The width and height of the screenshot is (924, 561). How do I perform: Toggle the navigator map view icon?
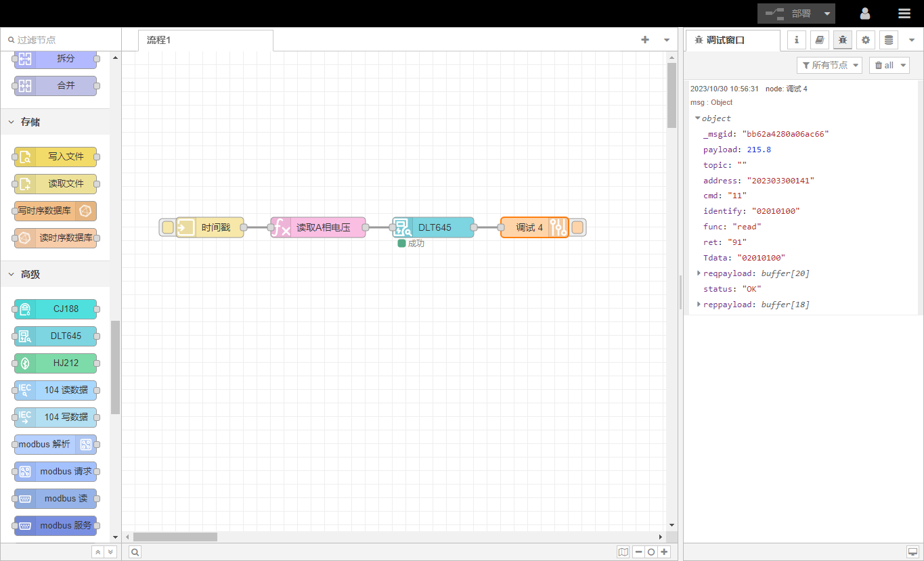pyautogui.click(x=623, y=552)
